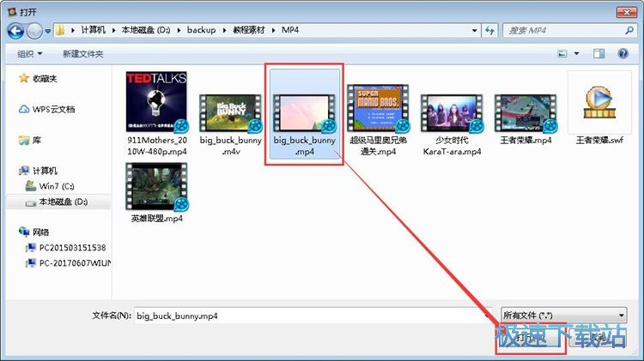The width and height of the screenshot is (644, 361).
Task: Select 计算机 in the navigation pane
Action: pyautogui.click(x=45, y=171)
